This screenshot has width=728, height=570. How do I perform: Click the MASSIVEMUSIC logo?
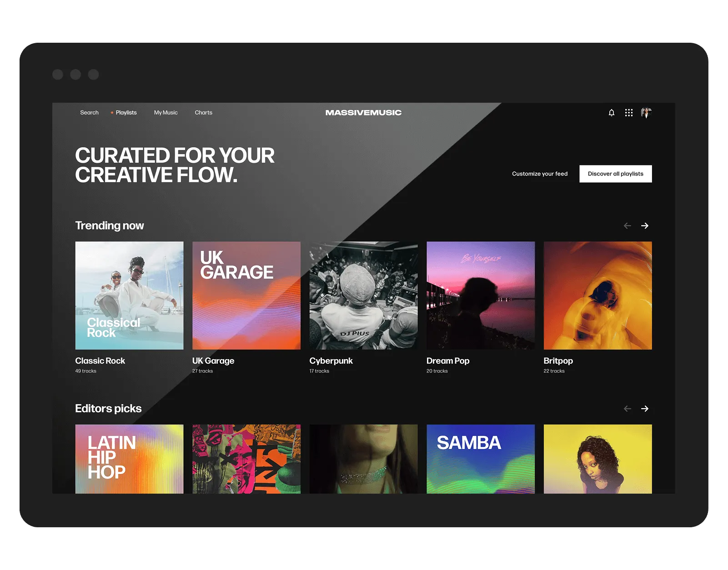(363, 113)
